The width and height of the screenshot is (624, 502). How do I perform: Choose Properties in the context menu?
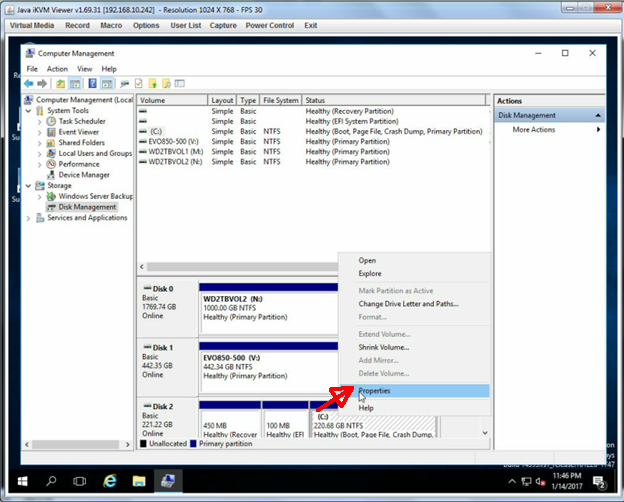(x=414, y=391)
